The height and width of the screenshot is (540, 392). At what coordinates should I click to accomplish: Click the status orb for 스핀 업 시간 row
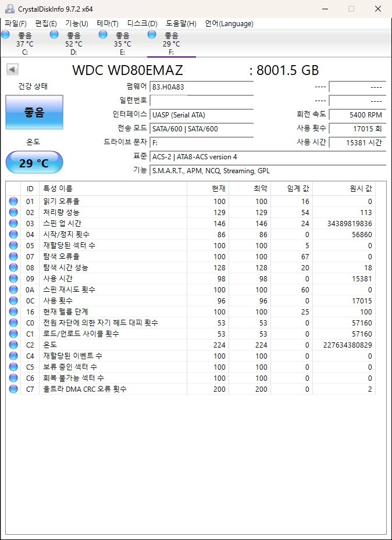click(x=13, y=223)
